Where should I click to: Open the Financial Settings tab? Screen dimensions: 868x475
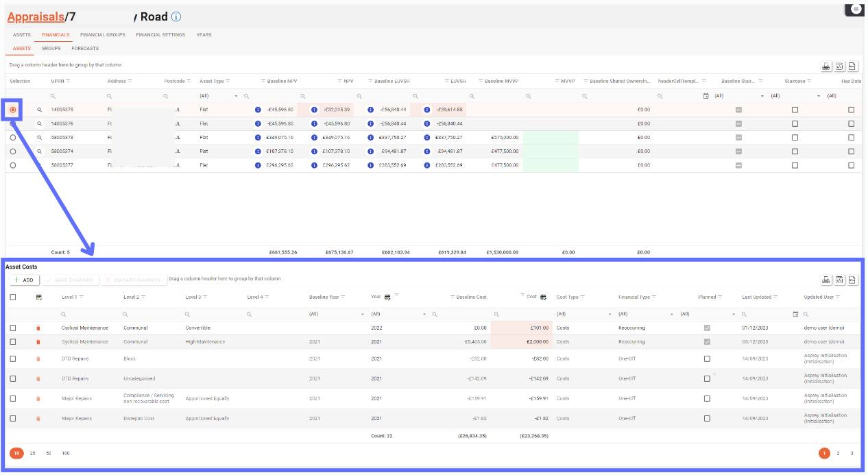(160, 35)
